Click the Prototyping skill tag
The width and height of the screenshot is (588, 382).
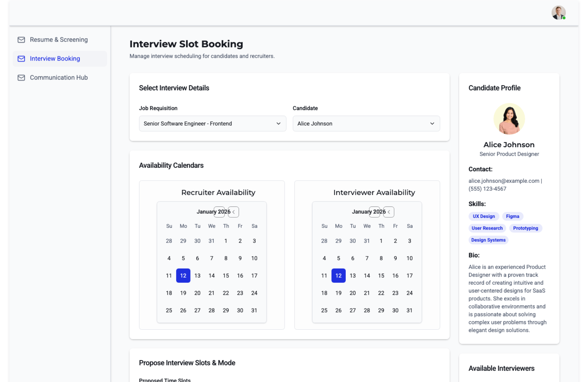525,228
